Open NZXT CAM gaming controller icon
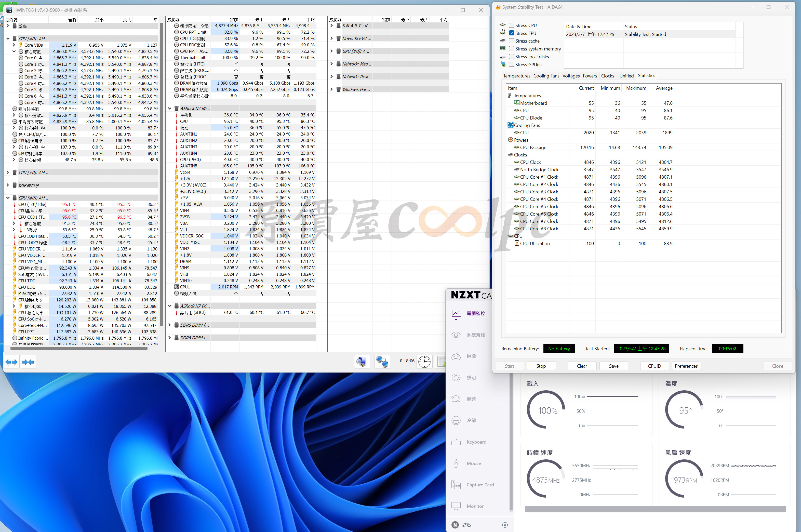Screen dimensions: 801x532 pyautogui.click(x=456, y=356)
